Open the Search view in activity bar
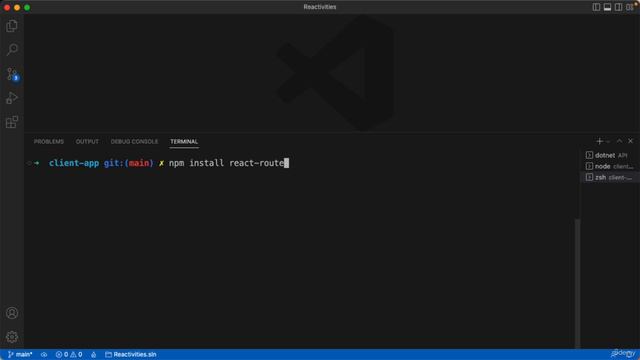640x360 pixels. pyautogui.click(x=12, y=50)
